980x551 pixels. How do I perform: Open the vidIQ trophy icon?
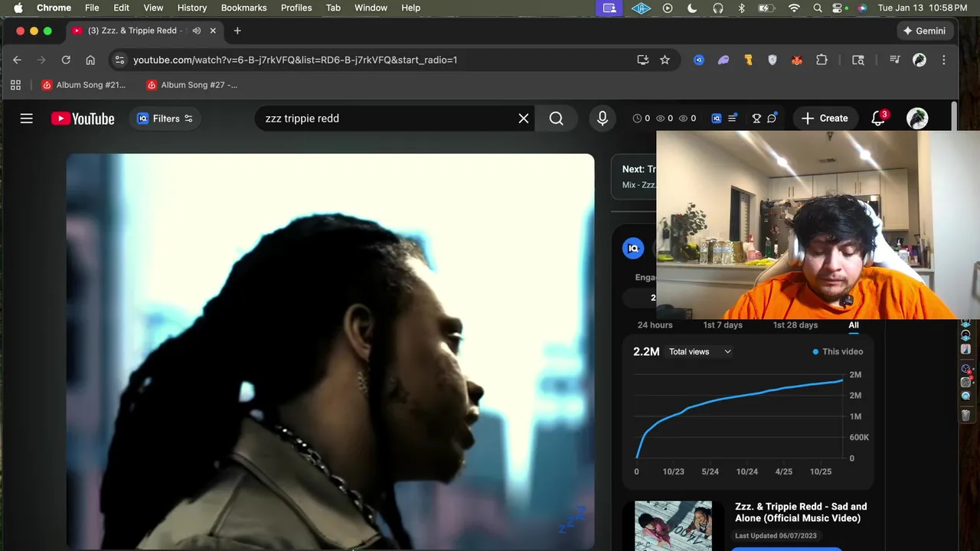click(756, 119)
